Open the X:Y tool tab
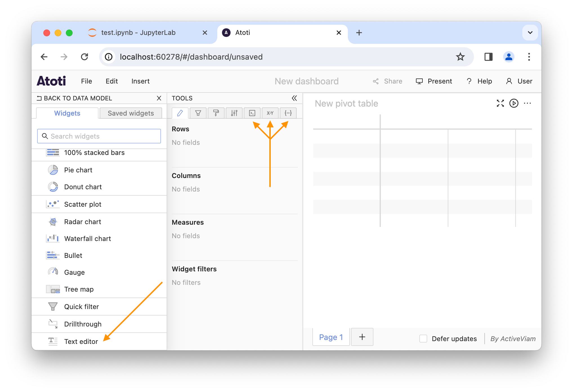 click(270, 113)
